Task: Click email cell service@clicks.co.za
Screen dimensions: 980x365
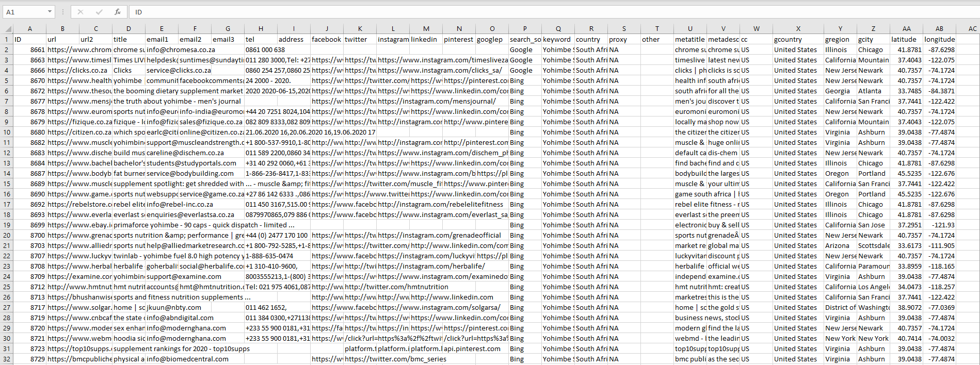Action: click(179, 70)
